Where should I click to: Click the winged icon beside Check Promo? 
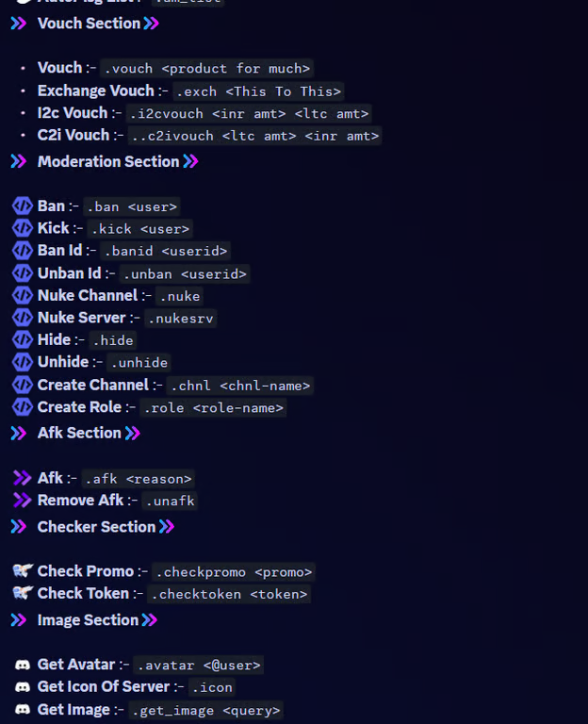[23, 571]
